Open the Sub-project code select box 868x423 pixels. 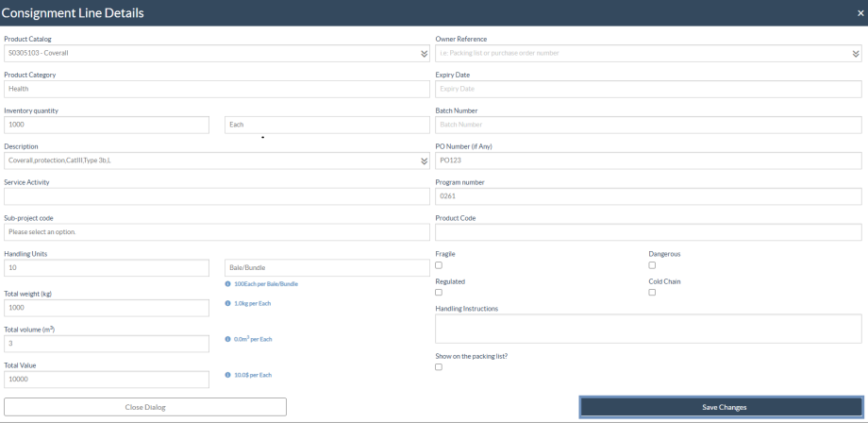[x=217, y=232]
